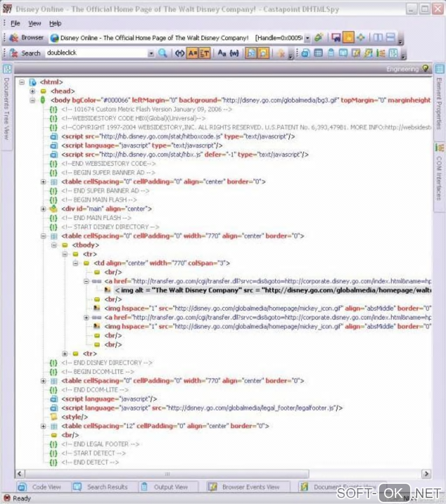
Task: Click the angle-brackets tag search icon
Action: point(180,53)
